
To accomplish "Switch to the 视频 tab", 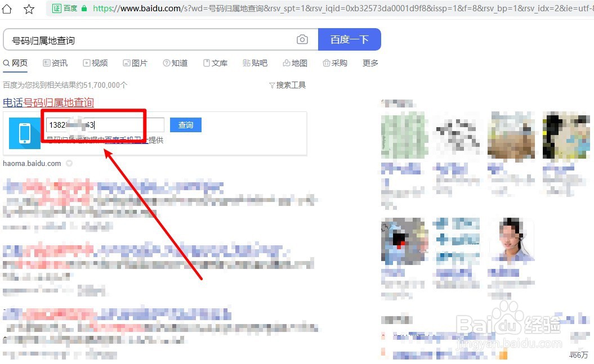I will (x=96, y=63).
